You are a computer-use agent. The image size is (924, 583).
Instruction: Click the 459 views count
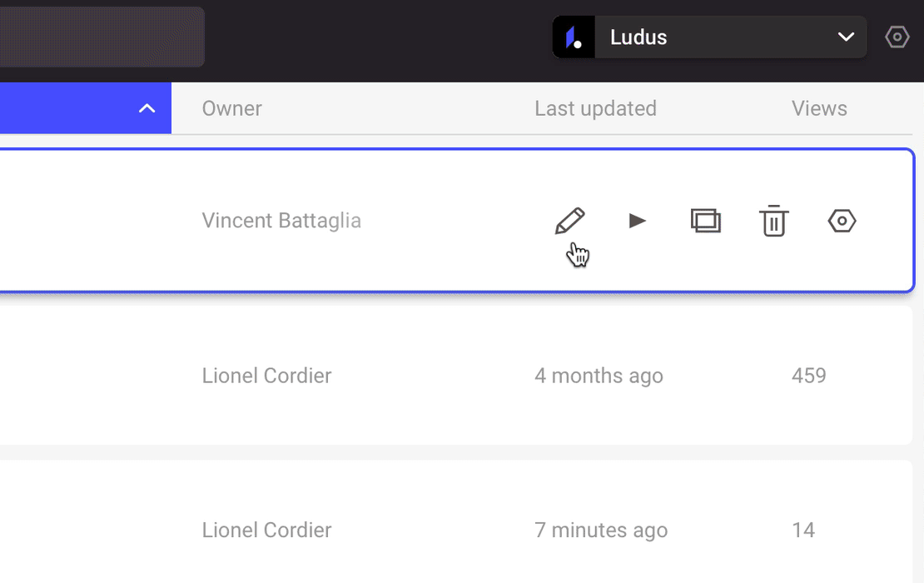pyautogui.click(x=808, y=376)
